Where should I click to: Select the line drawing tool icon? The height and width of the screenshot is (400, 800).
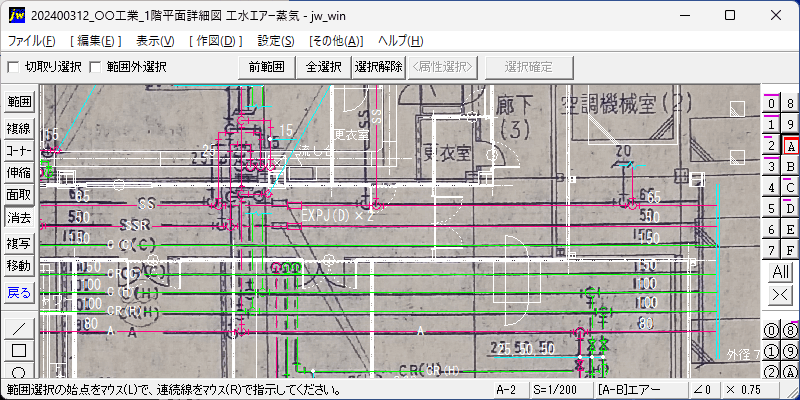(x=19, y=328)
